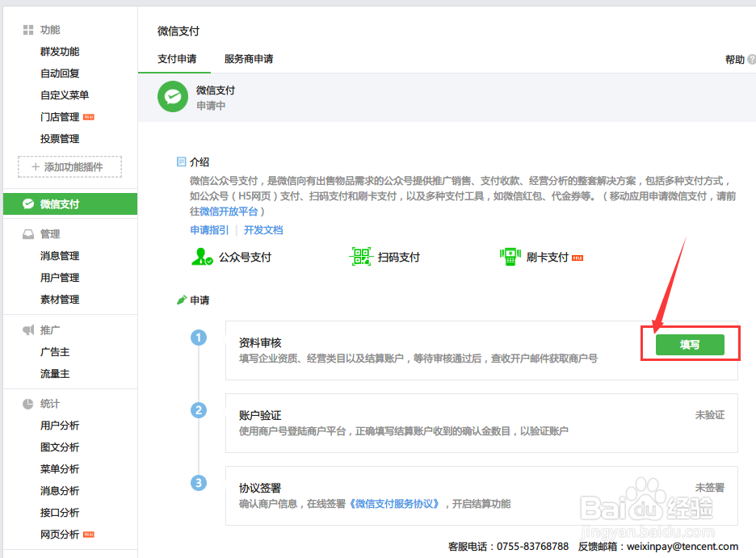Select 微信支付 in the sidebar
The height and width of the screenshot is (558, 756).
(70, 203)
